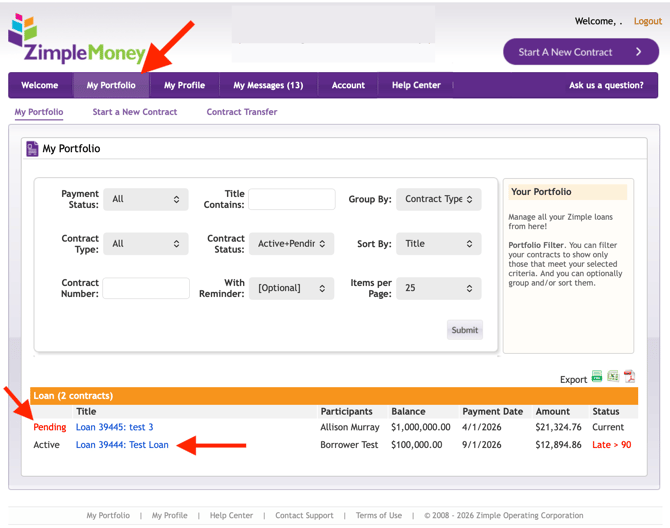This screenshot has width=670, height=528.
Task: Click footer Contact Support link
Action: pyautogui.click(x=304, y=515)
